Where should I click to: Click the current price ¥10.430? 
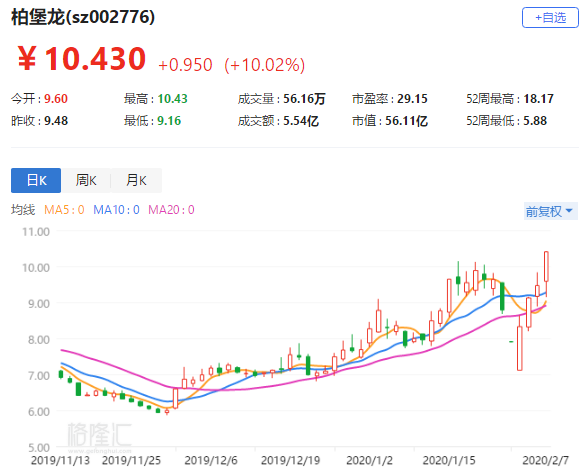81,58
